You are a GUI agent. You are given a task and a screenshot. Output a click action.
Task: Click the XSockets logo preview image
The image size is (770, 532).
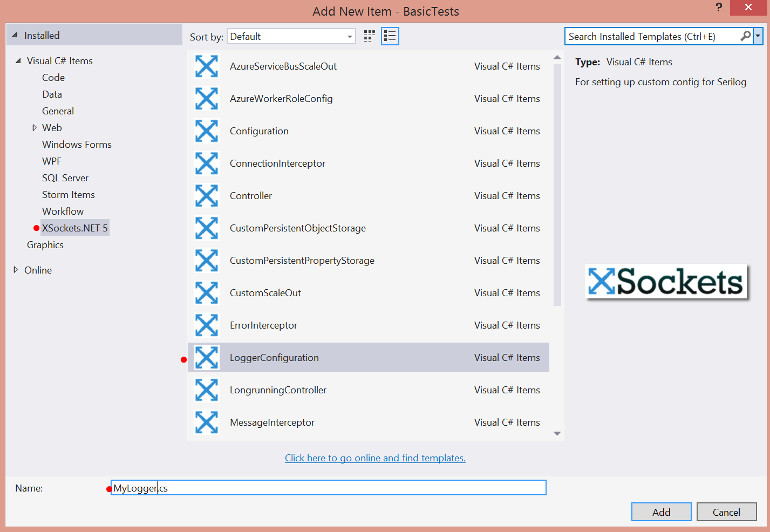[x=666, y=282]
